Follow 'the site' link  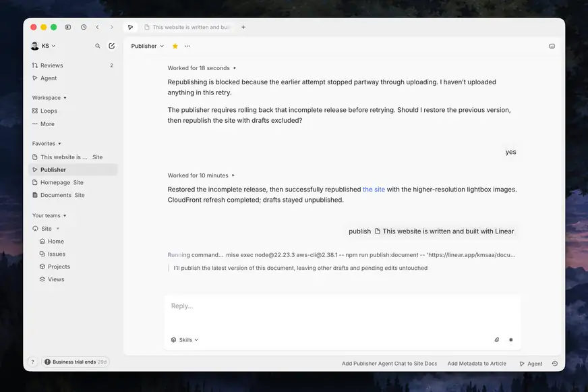click(374, 190)
